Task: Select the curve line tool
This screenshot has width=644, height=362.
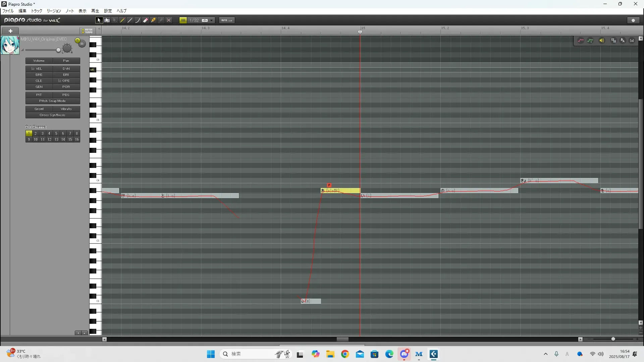Action: tap(138, 20)
